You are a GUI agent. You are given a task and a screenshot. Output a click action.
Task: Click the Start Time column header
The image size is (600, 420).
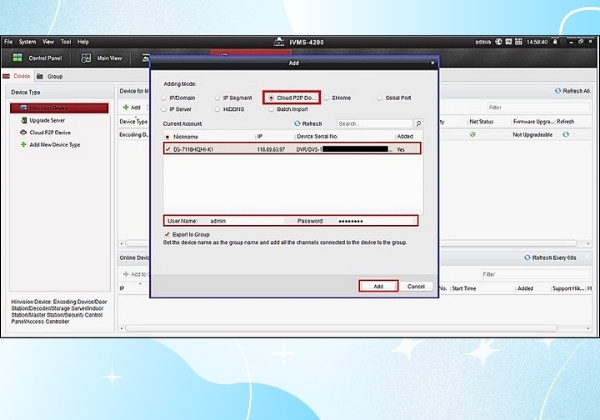click(x=464, y=288)
